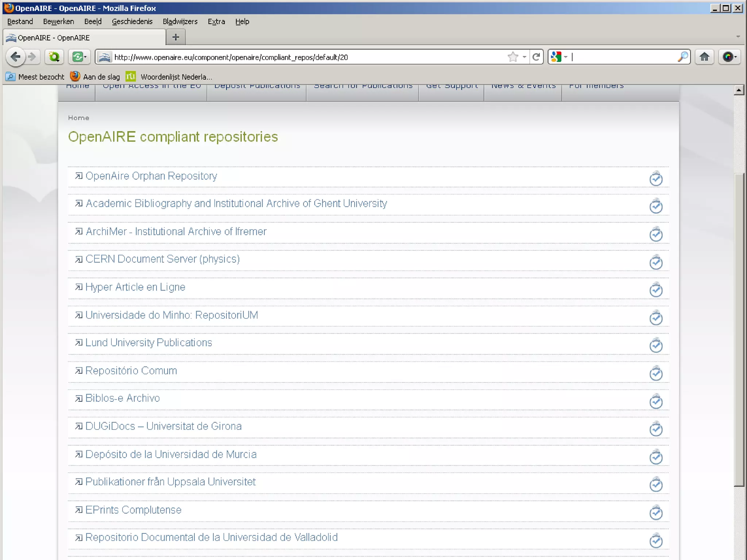Viewport: 747px width, 560px height.
Task: Open a new tab with plus button
Action: 175,37
